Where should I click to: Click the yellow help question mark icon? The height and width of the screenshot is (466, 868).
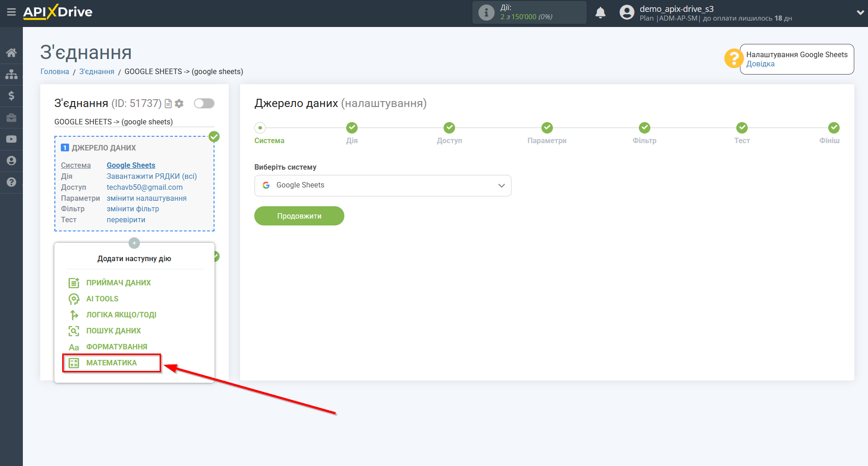pos(733,59)
